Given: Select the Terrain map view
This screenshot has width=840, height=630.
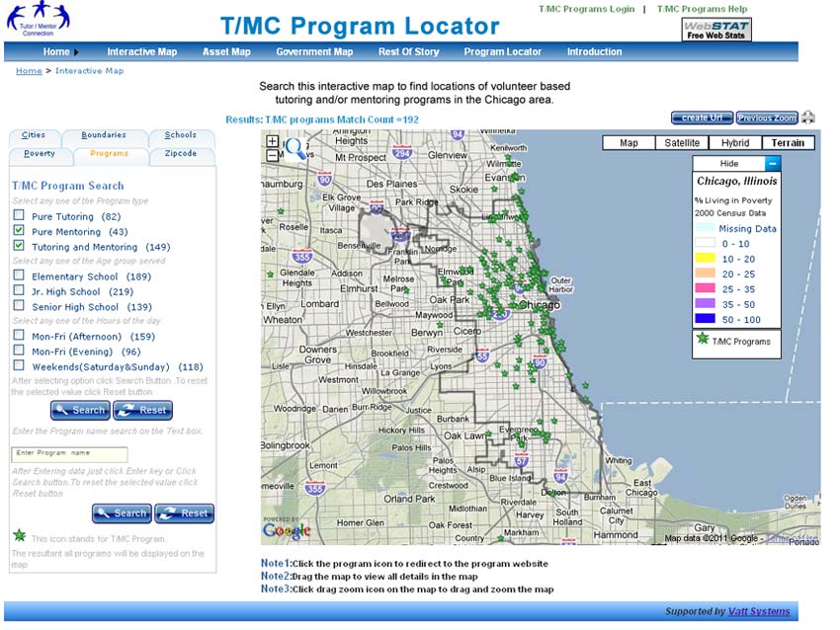Looking at the screenshot, I should point(788,143).
